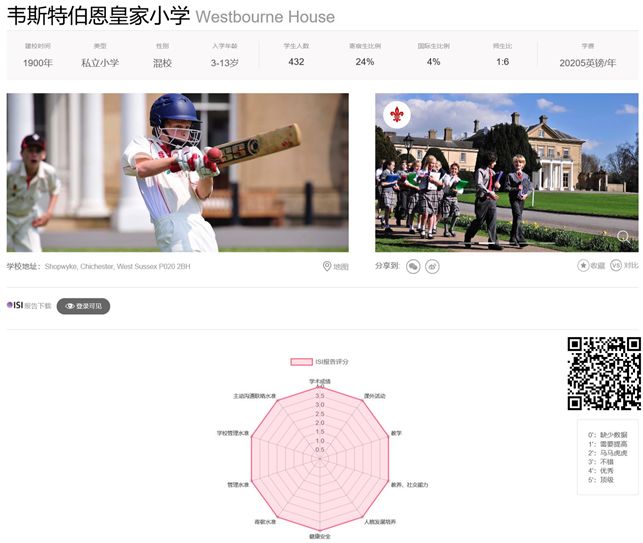
Task: Open the map pin icon beside the address
Action: [x=327, y=266]
